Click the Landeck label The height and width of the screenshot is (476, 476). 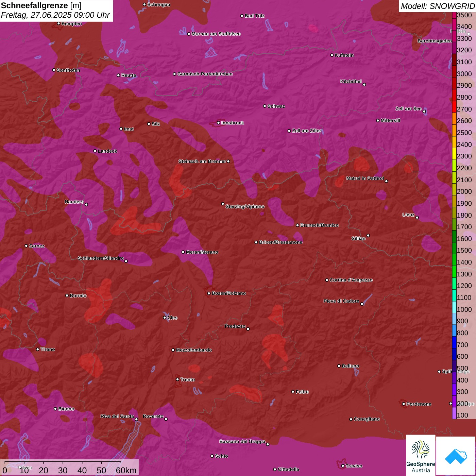(x=107, y=151)
